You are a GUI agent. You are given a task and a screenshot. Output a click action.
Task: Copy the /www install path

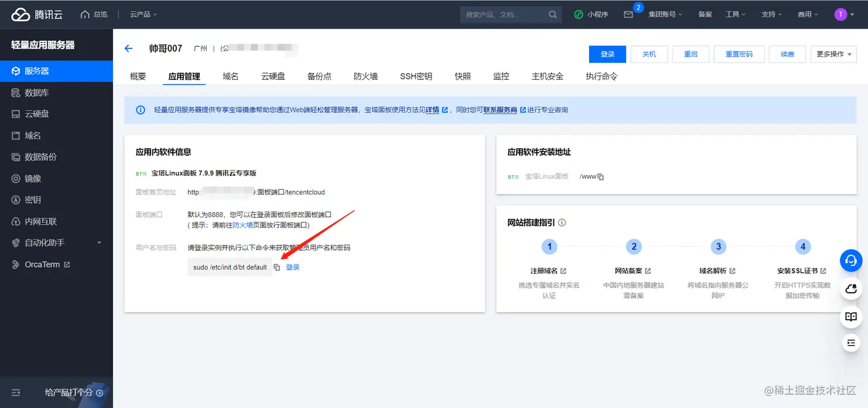[x=600, y=177]
